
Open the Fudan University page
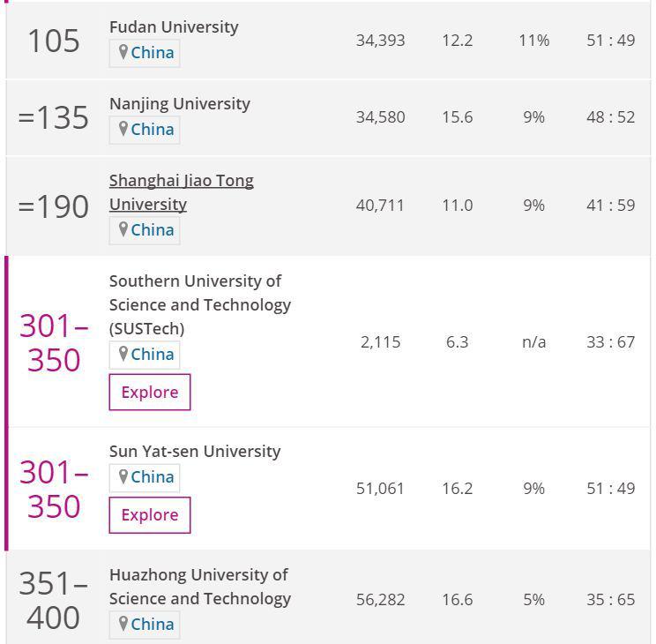click(174, 26)
